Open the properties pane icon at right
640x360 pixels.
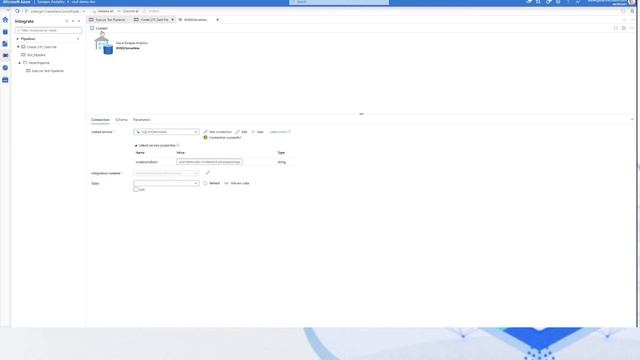(x=624, y=28)
